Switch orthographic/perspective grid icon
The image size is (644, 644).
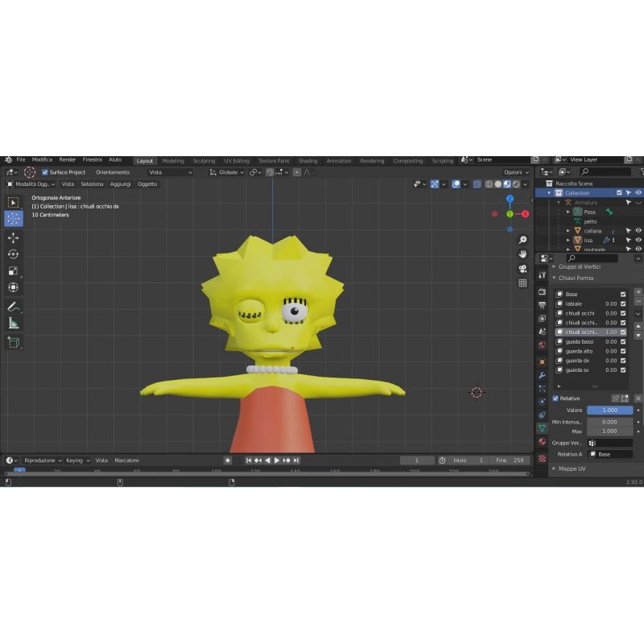click(x=522, y=283)
